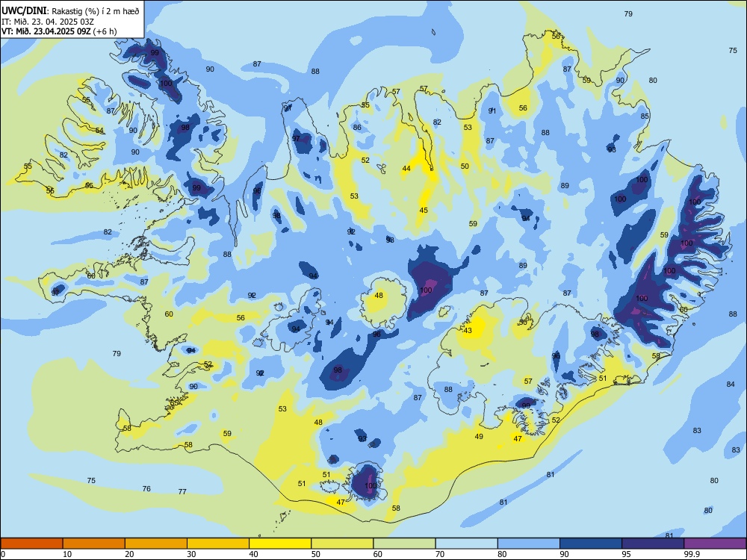The image size is (747, 560).
Task: Click the medium blue 90–95 legend swatch
Action: [x=591, y=544]
